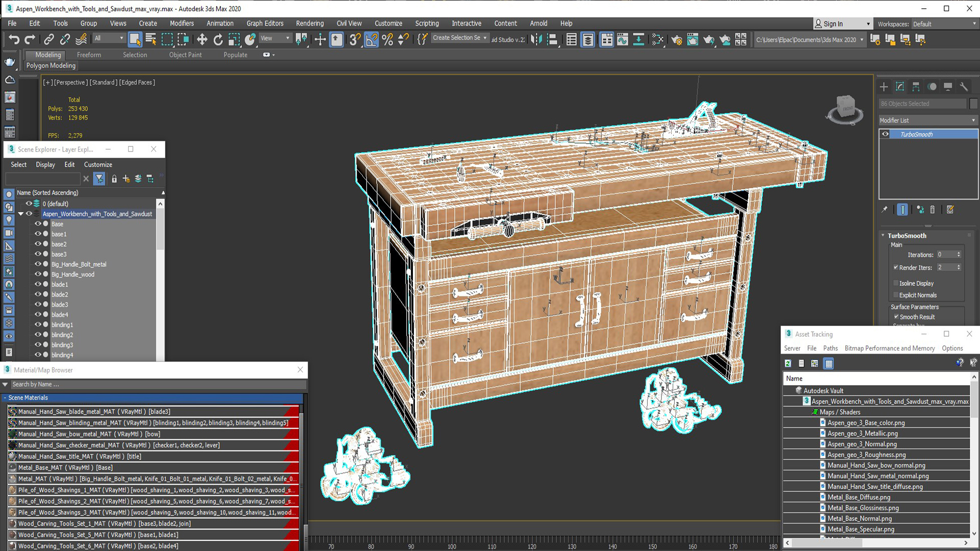Toggle TurboSmooth modifier eye in stack

point(886,134)
